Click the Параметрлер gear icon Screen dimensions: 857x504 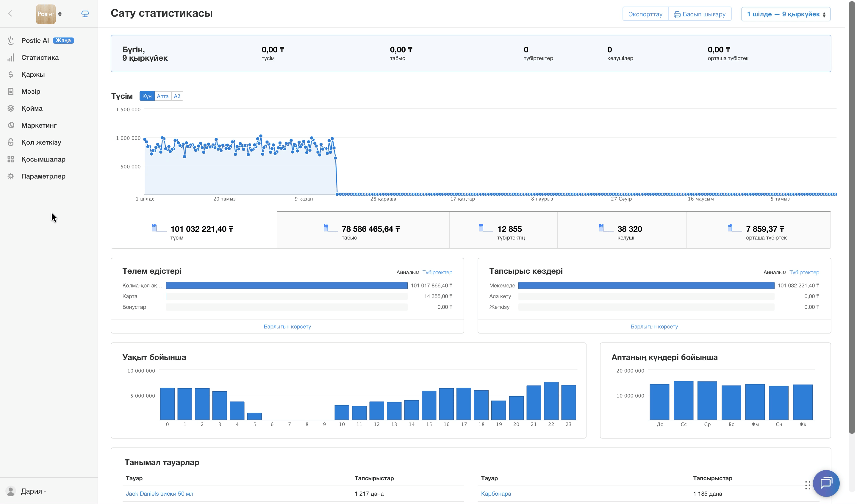tap(11, 176)
